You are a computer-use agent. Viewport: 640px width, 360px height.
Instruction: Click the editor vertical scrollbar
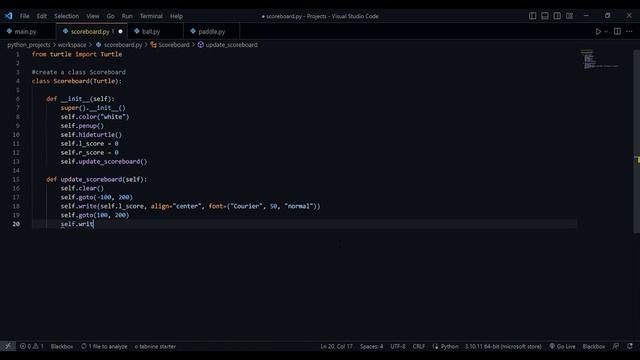coord(636,141)
